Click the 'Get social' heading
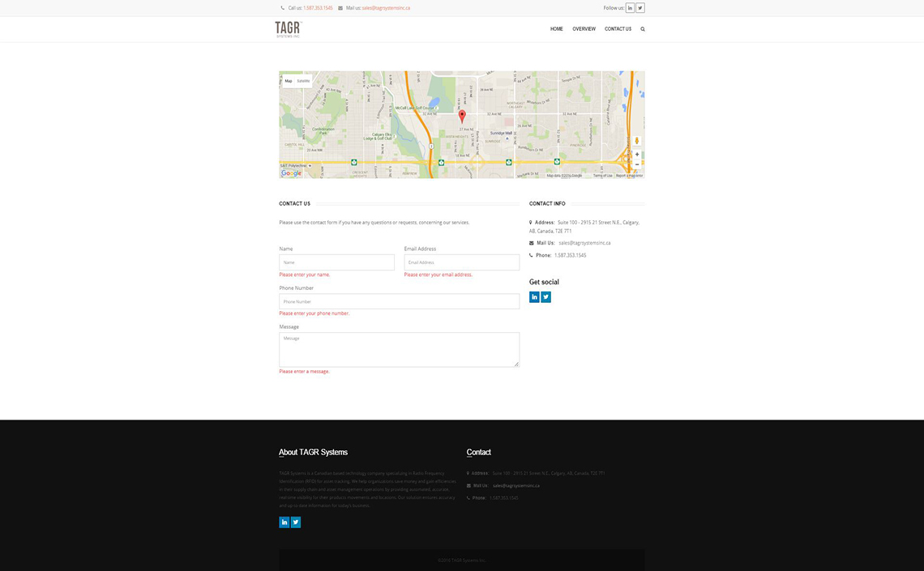This screenshot has height=571, width=924. 544,282
